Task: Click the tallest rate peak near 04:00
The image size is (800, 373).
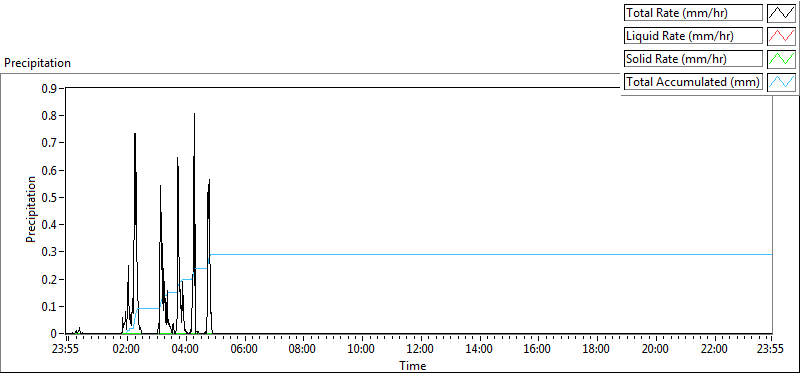Action: pos(194,114)
